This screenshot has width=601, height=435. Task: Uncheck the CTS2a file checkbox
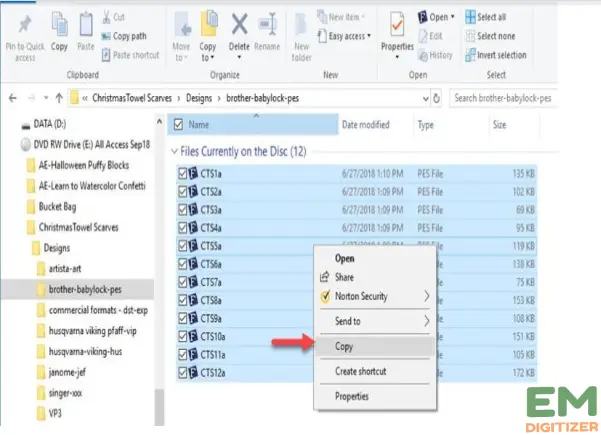[x=183, y=192]
